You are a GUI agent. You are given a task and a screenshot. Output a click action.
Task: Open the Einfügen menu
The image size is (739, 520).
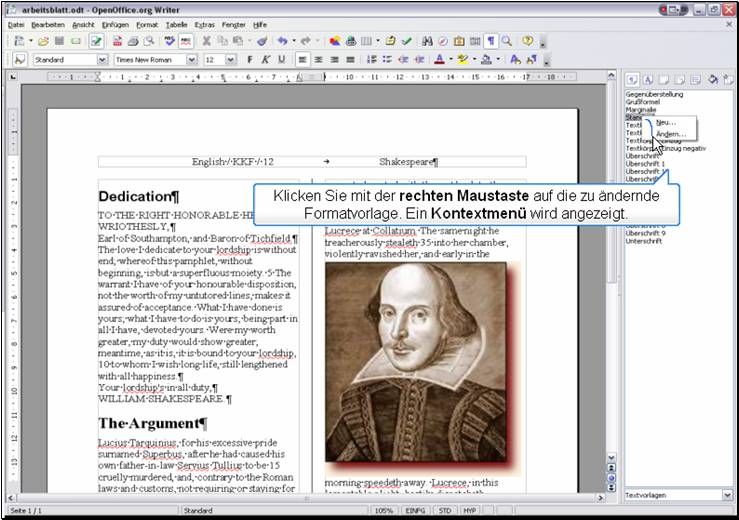114,23
